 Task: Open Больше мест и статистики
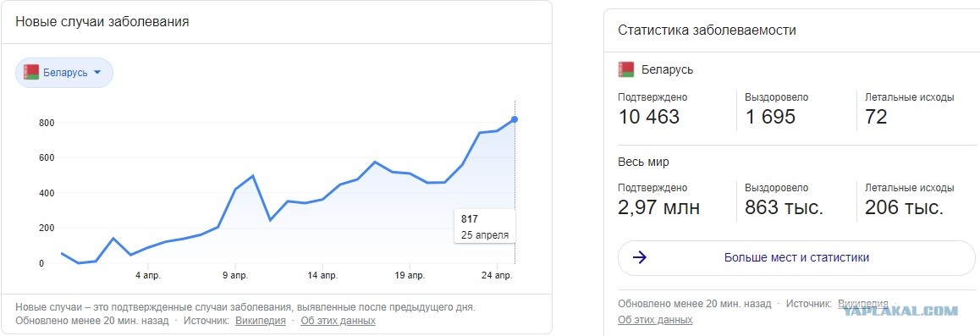click(796, 258)
